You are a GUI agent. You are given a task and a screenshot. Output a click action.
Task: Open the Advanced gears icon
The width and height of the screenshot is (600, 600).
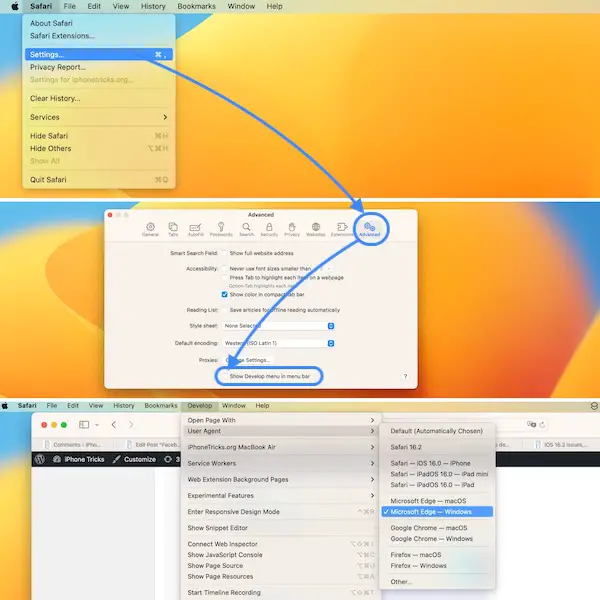point(369,230)
